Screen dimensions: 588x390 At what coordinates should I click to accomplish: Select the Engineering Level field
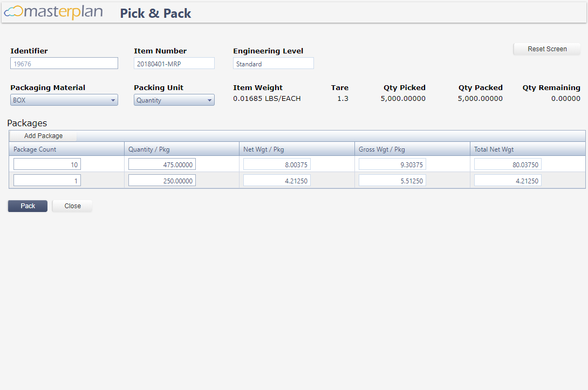274,63
